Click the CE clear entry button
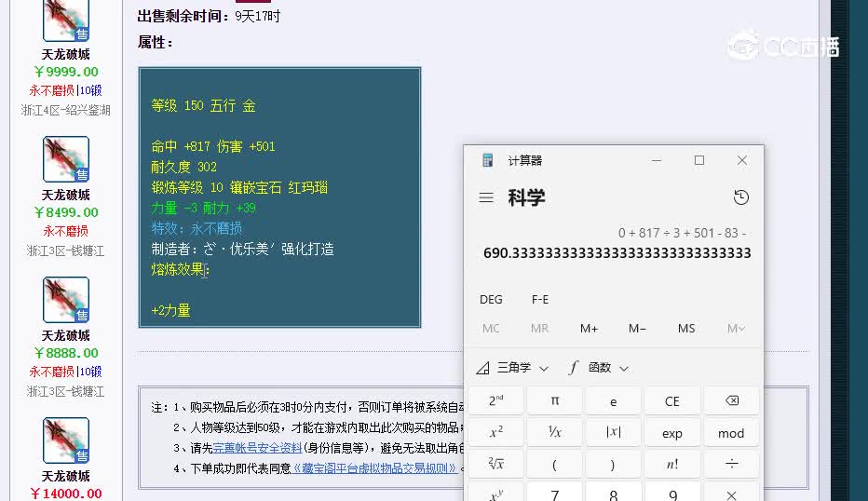Viewport: 868px width, 501px height. tap(672, 401)
